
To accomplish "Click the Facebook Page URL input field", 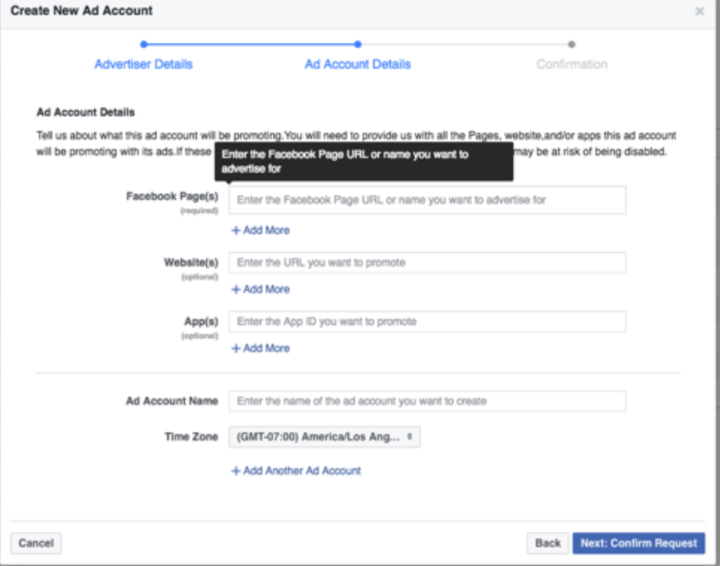I will pyautogui.click(x=428, y=200).
